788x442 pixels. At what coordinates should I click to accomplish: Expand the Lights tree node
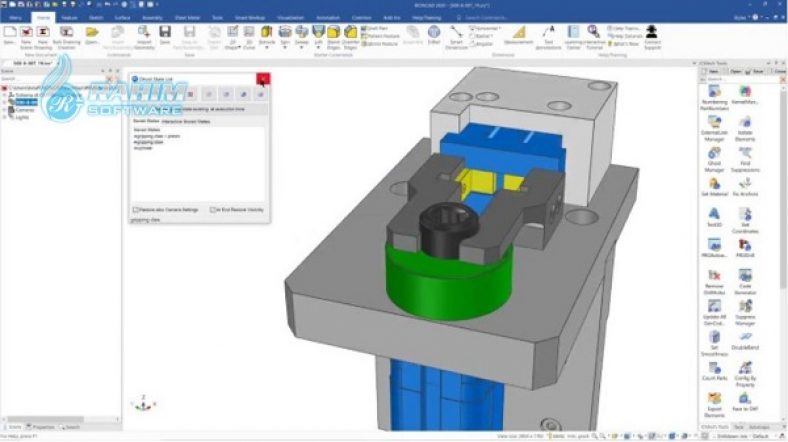[5, 117]
